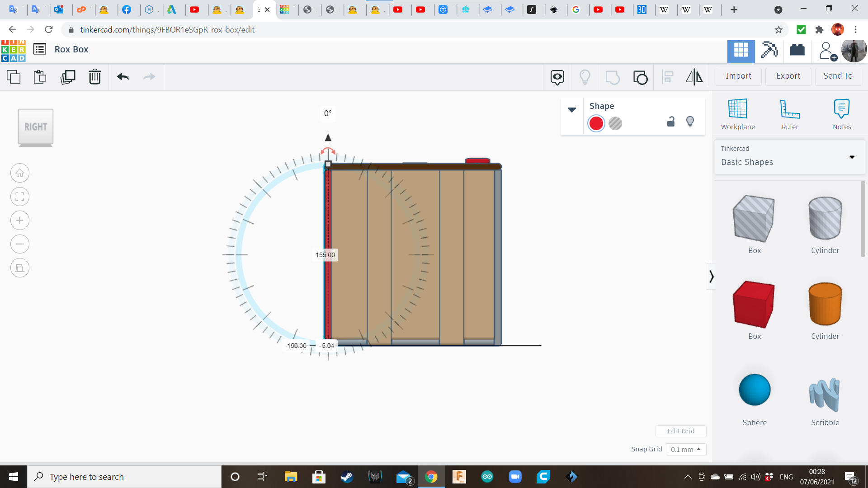Open the Export menu

tap(788, 76)
